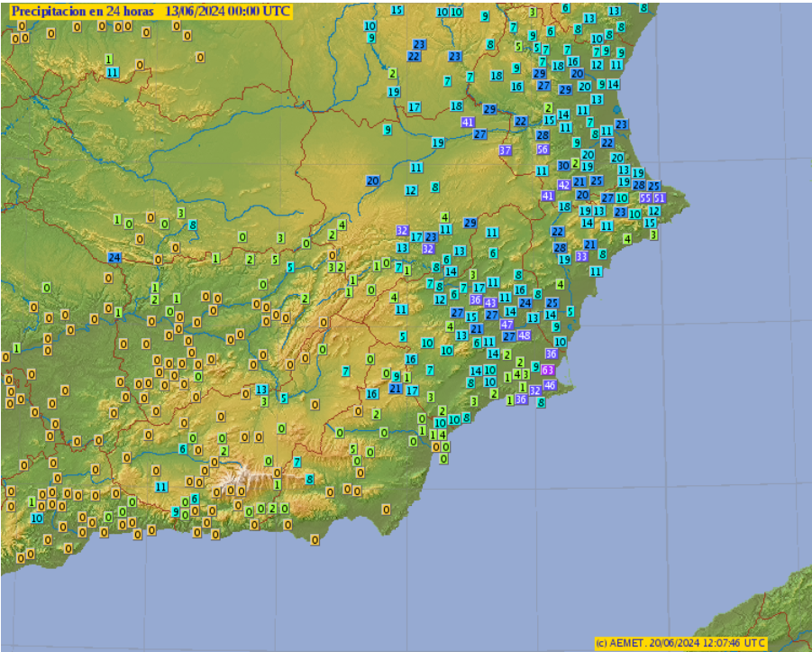Select the purple 51 station marker
This screenshot has height=652, width=812.
click(x=660, y=198)
